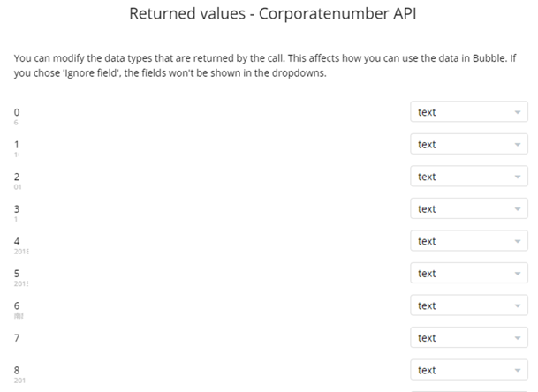Click the Returned values Corporatenumber API title
This screenshot has width=538, height=392.
(269, 14)
